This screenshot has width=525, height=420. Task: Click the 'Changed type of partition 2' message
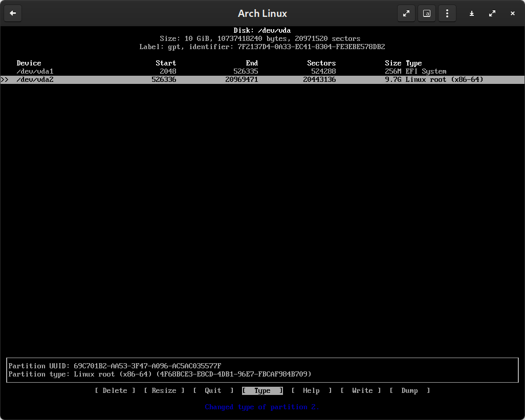(262, 407)
